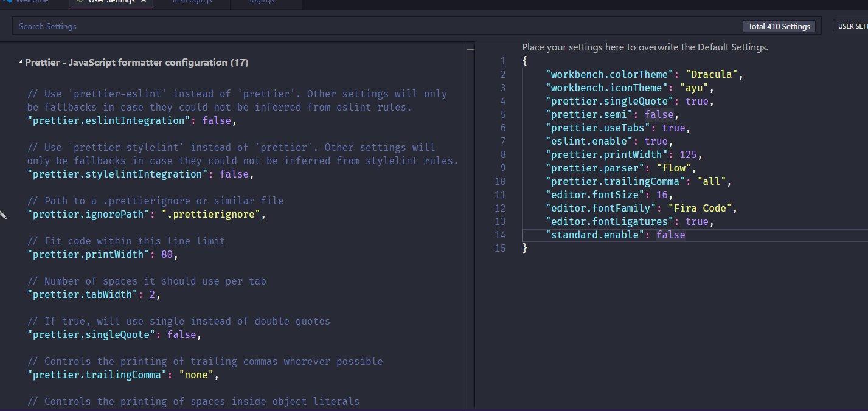Close the User Settings tab

(x=144, y=2)
